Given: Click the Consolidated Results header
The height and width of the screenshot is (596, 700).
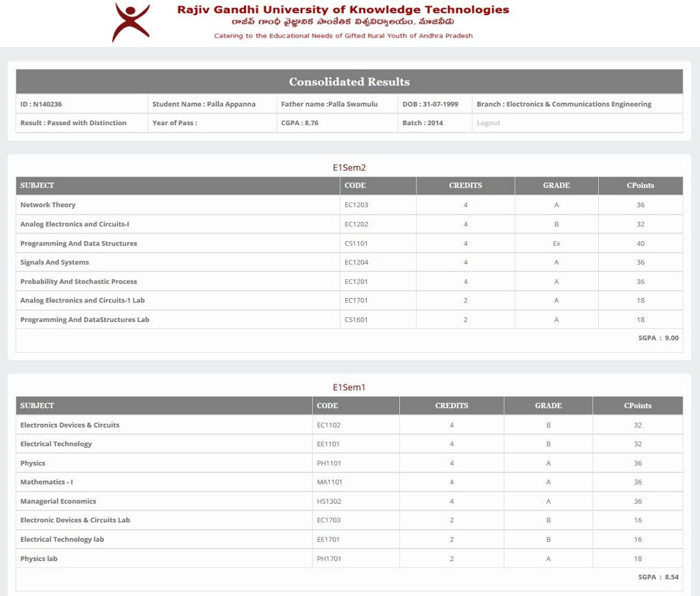Looking at the screenshot, I should 349,82.
